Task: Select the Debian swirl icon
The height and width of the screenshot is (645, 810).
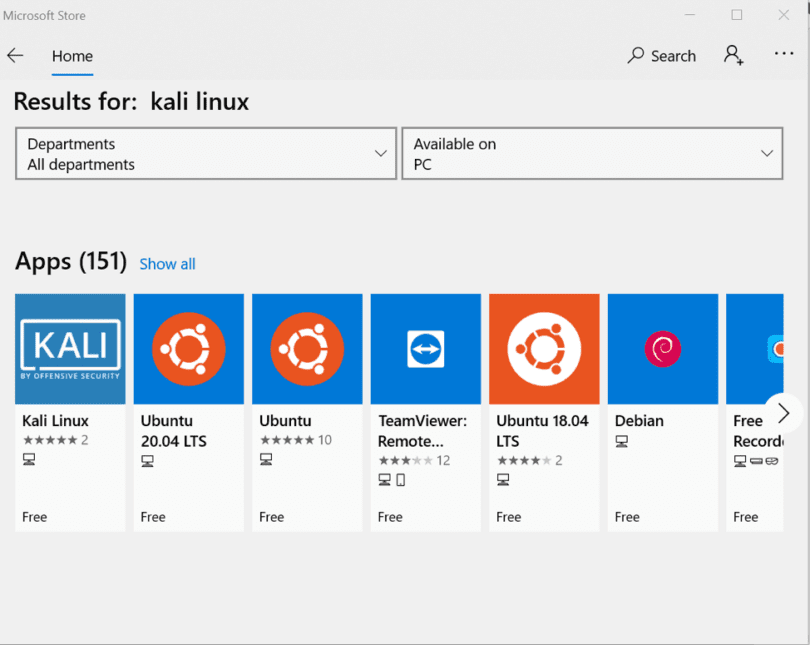Action: (x=662, y=349)
